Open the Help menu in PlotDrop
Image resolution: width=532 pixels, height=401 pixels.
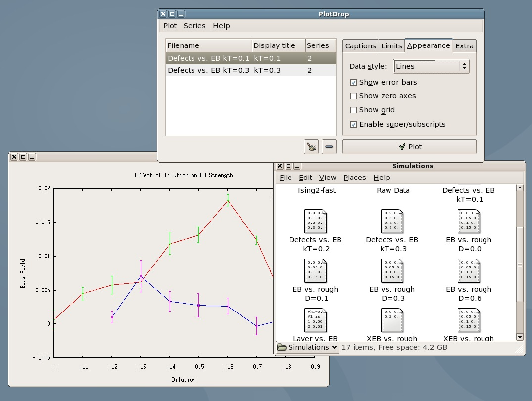click(222, 26)
